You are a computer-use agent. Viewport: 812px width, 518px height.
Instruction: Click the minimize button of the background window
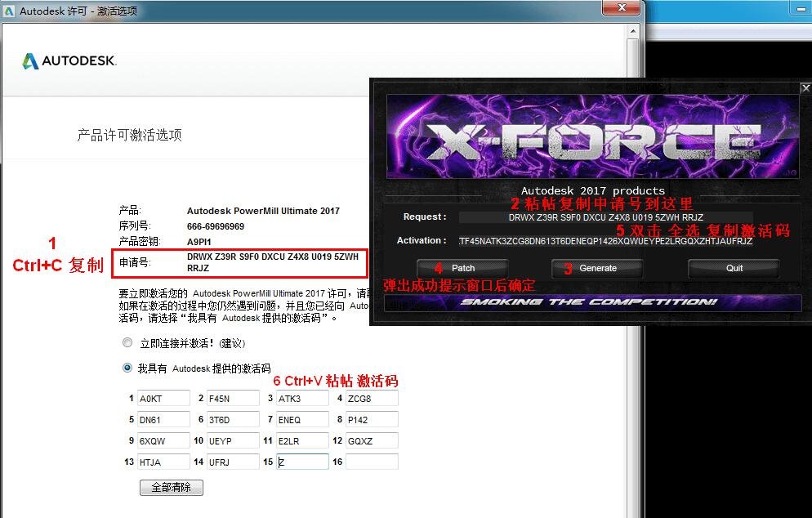[x=801, y=8]
